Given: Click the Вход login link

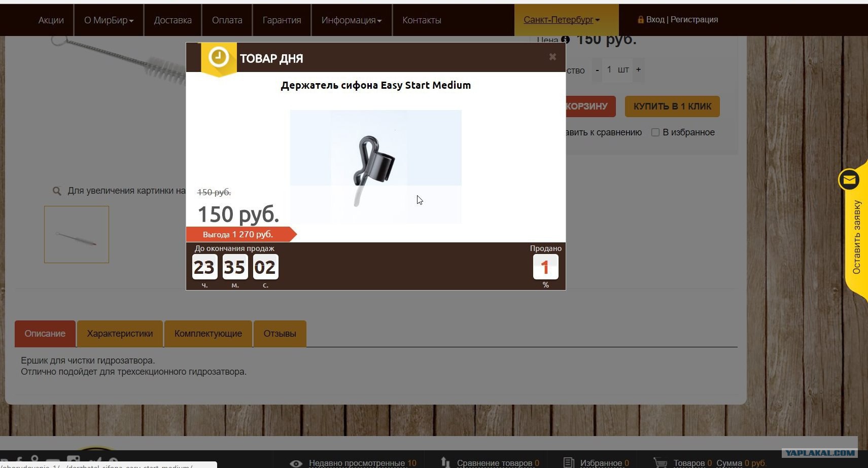Looking at the screenshot, I should coord(655,20).
